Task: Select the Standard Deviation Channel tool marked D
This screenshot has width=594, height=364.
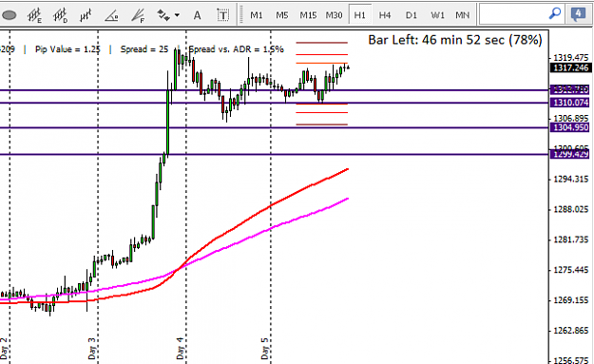Action: click(60, 15)
